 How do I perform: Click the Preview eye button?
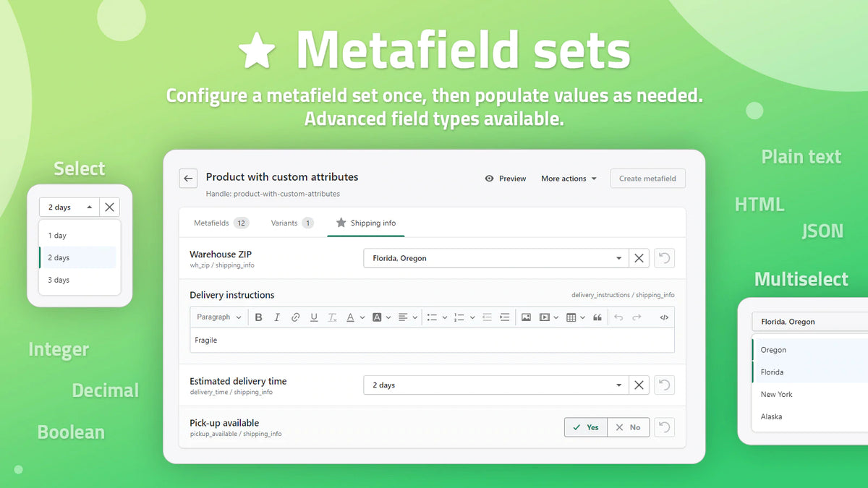pyautogui.click(x=506, y=179)
